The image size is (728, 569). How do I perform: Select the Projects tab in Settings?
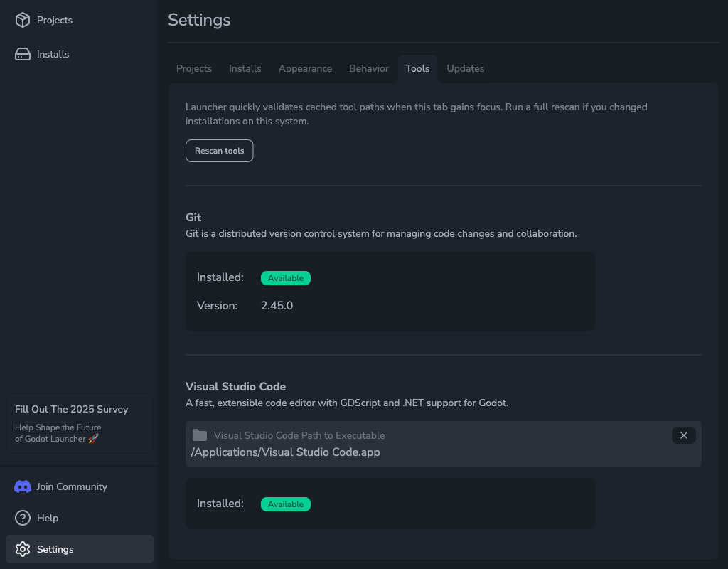[x=193, y=68]
